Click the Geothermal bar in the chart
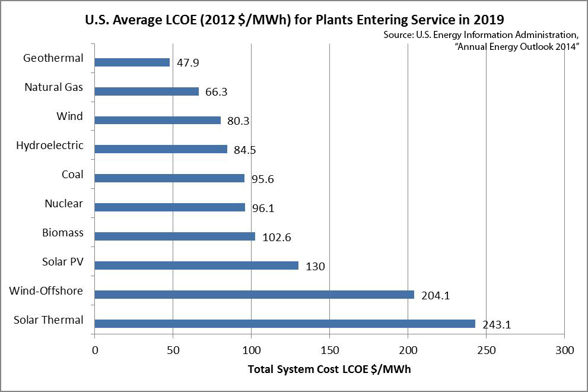This screenshot has height=392, width=588. point(132,62)
